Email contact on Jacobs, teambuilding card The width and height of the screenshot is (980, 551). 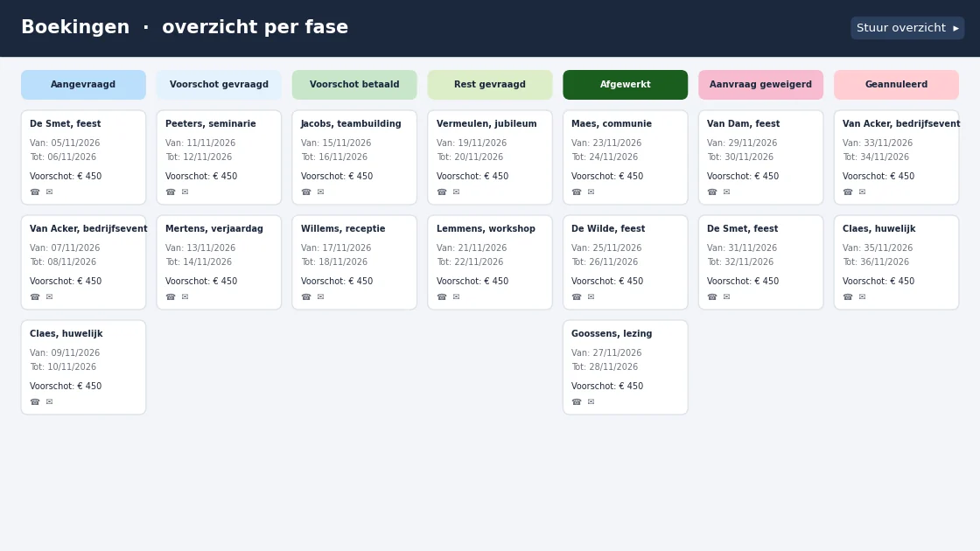click(x=320, y=192)
